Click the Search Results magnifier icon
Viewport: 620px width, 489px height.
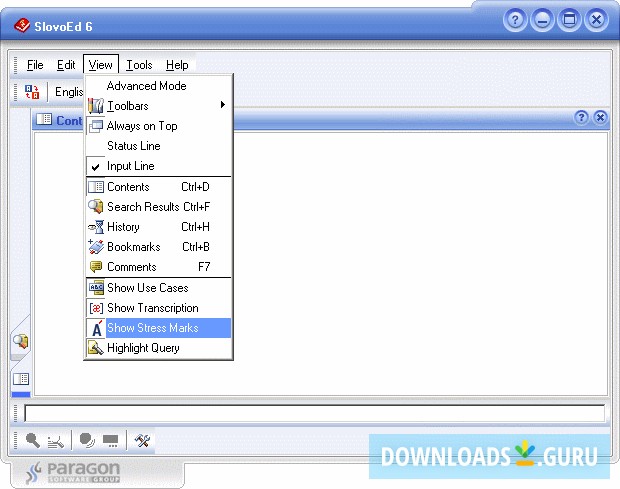point(96,206)
